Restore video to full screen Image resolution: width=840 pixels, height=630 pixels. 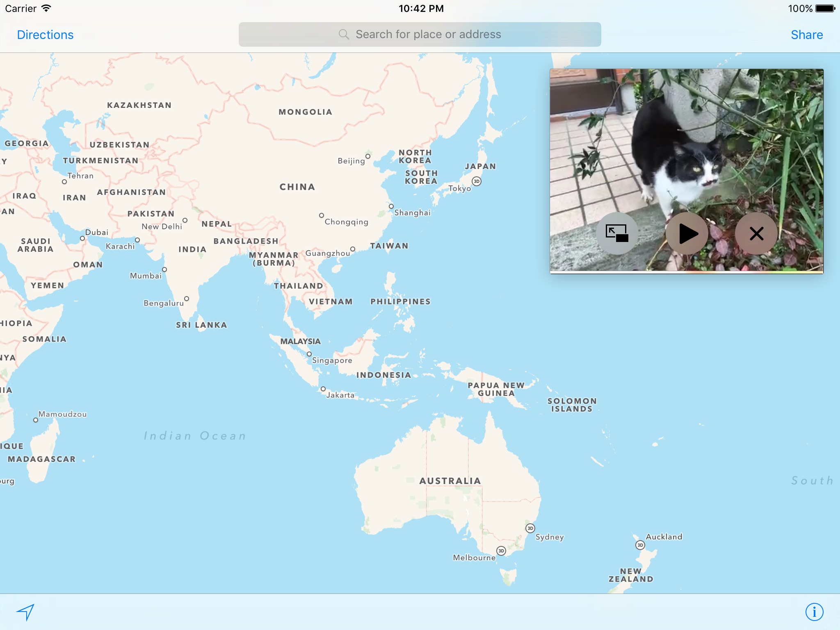(617, 233)
